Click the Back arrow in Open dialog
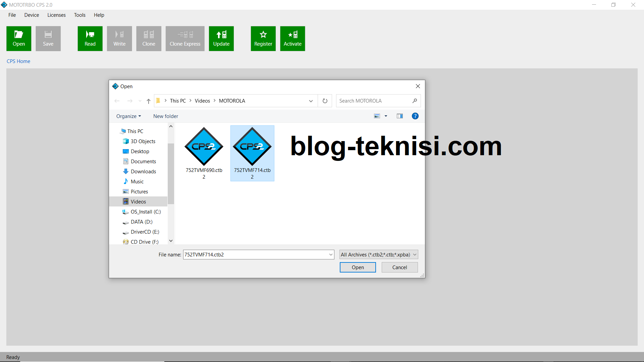Viewport: 644px width, 362px height. tap(117, 101)
